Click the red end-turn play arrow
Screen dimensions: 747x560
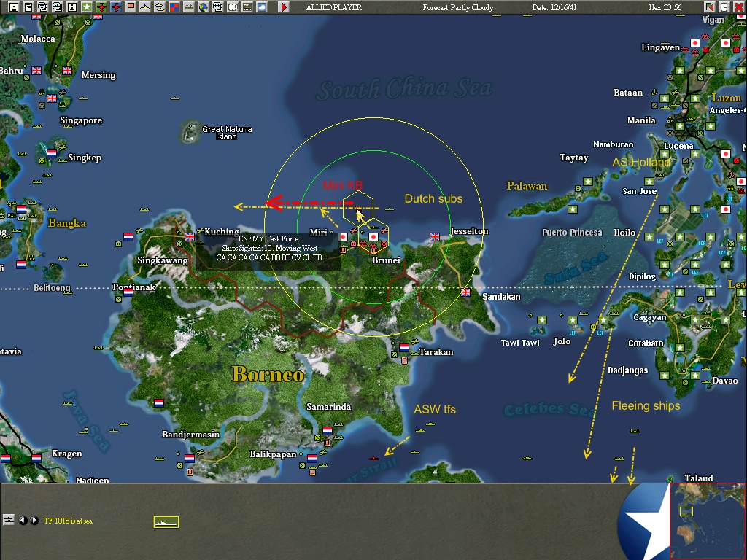(284, 7)
